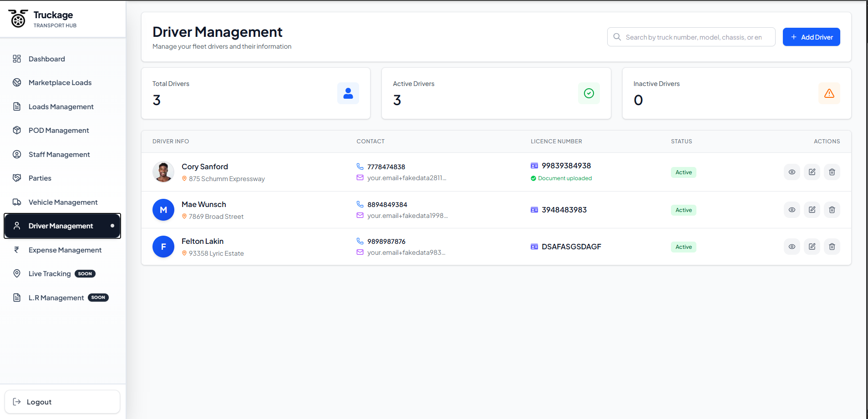Edit Mae Wunsch's driver record

(x=812, y=210)
